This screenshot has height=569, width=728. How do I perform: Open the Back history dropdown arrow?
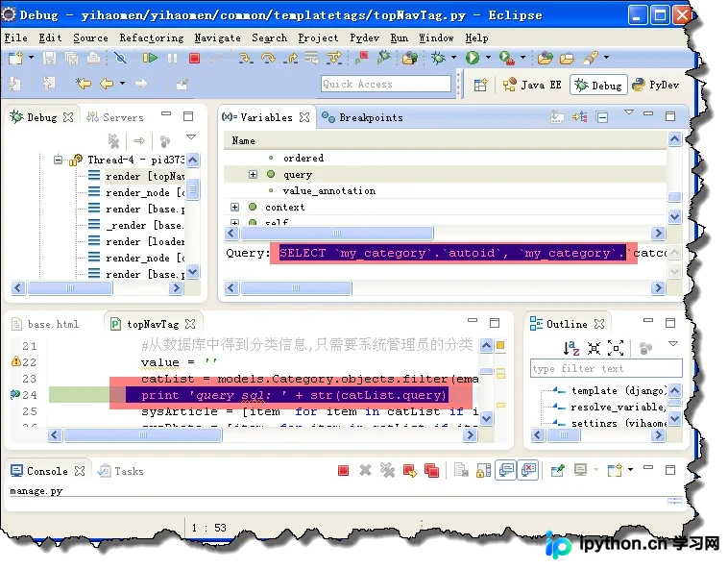[122, 84]
